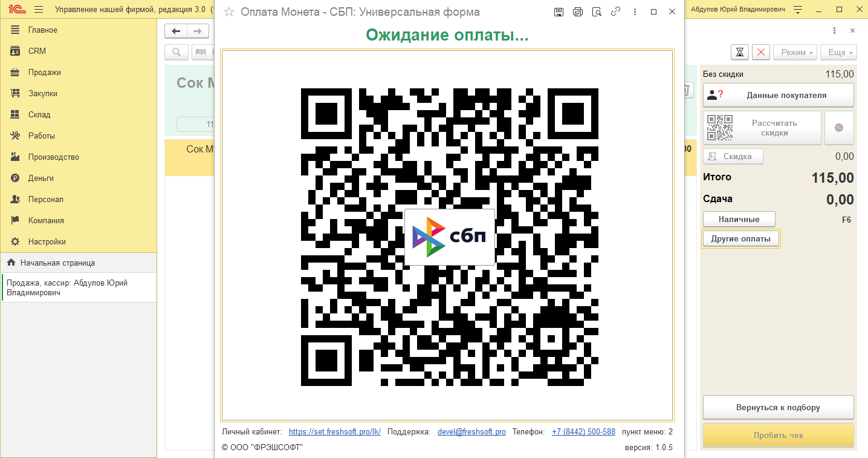Open the Главное section
This screenshot has height=458, width=868.
pos(79,30)
